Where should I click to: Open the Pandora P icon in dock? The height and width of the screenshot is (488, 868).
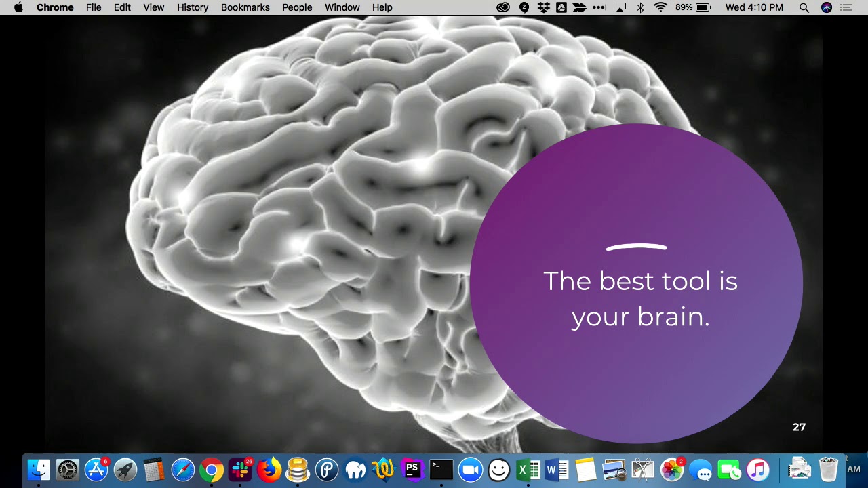tap(326, 469)
